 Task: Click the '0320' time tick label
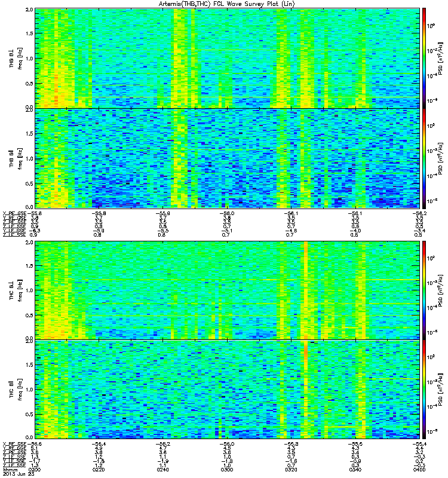pyautogui.click(x=291, y=470)
